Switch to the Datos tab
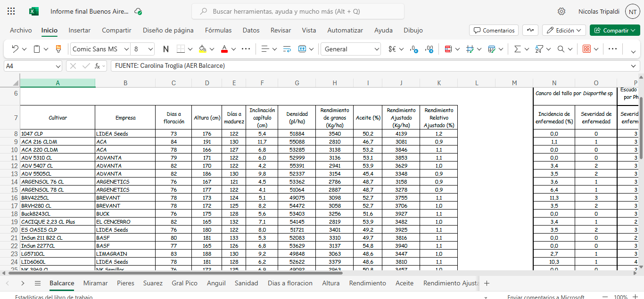Screen dimensions: 644x299 [251, 30]
